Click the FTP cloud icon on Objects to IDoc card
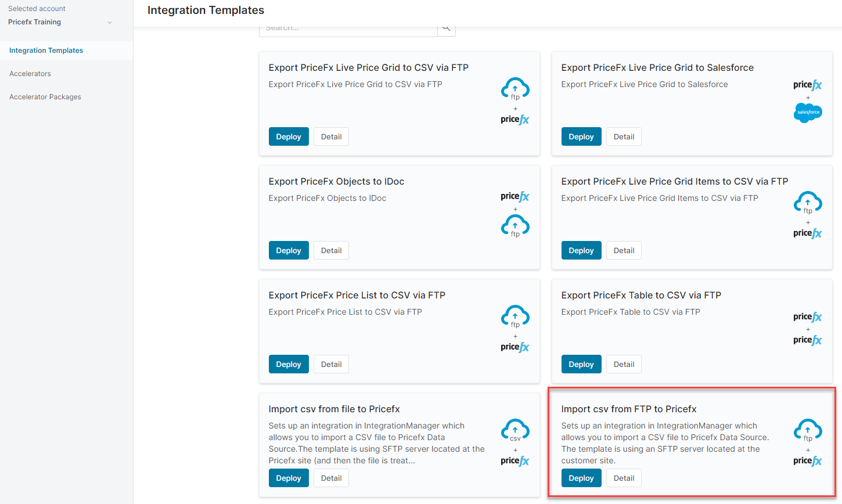842x504 pixels. 515,226
